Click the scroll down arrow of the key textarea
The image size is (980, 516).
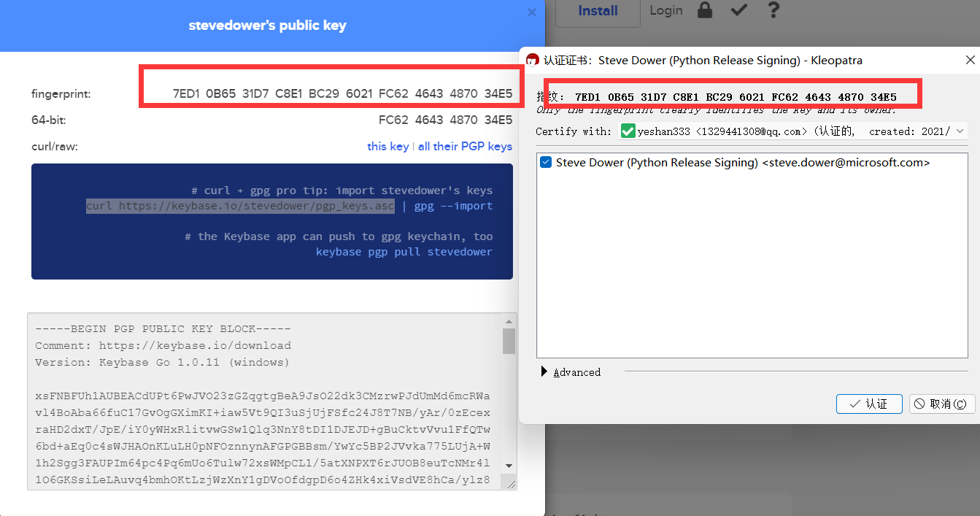click(509, 466)
